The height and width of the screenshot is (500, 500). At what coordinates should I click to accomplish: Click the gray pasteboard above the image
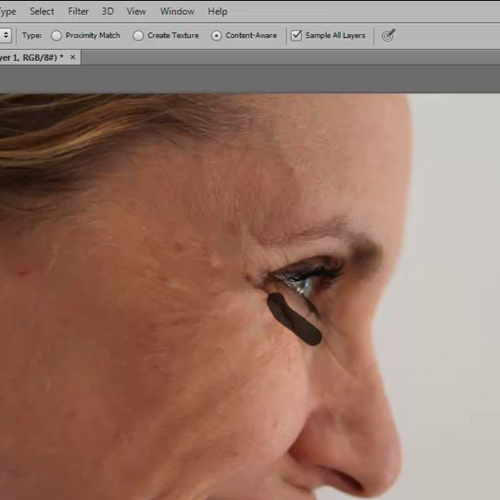point(250,79)
